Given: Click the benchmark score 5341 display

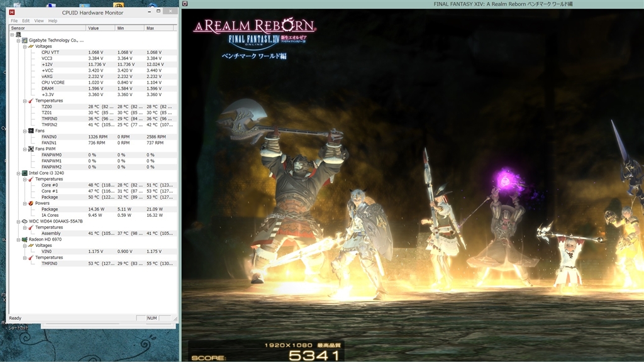Looking at the screenshot, I should [314, 356].
